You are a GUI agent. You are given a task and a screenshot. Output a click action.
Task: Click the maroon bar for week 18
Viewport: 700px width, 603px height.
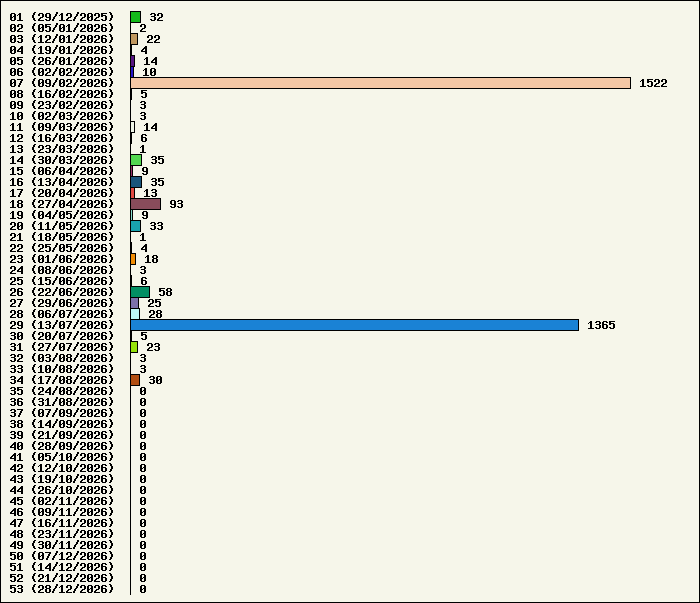(x=146, y=204)
